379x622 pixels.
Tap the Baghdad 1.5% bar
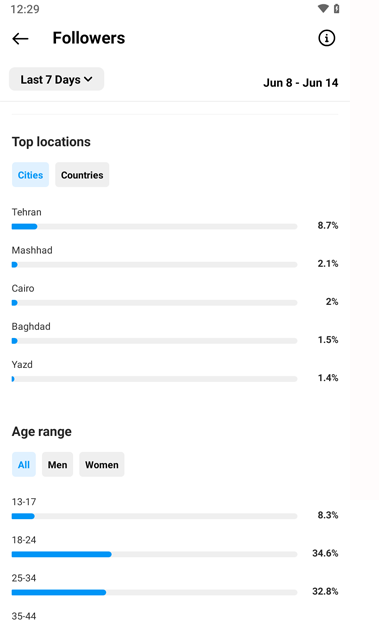[154, 341]
